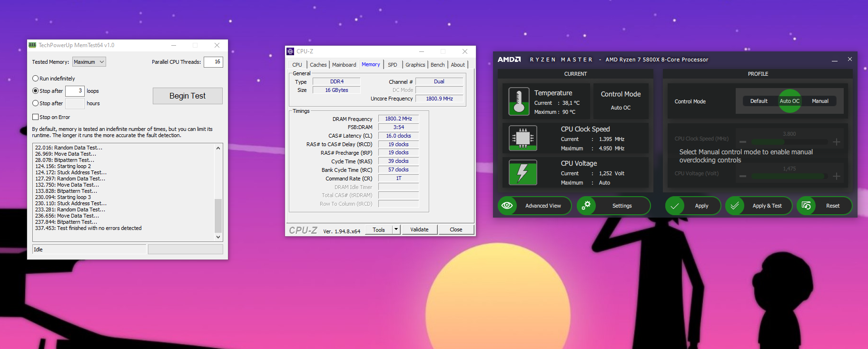Open the Bench tab in CPU-Z

(438, 65)
